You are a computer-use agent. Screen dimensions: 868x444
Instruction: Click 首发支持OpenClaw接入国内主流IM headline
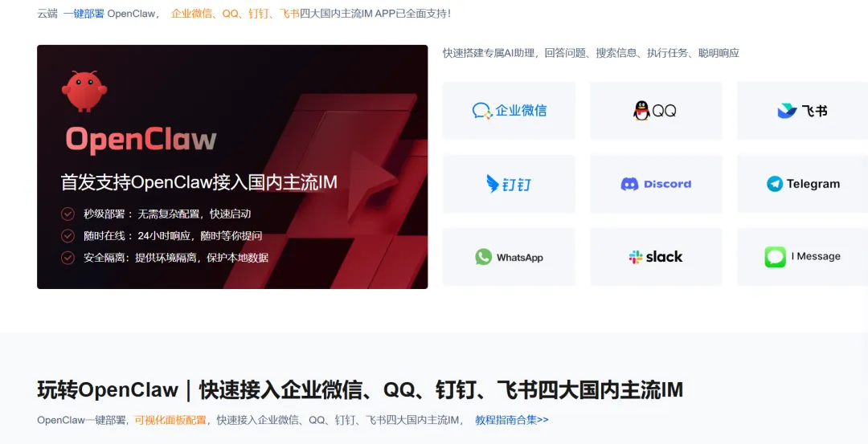point(199,183)
